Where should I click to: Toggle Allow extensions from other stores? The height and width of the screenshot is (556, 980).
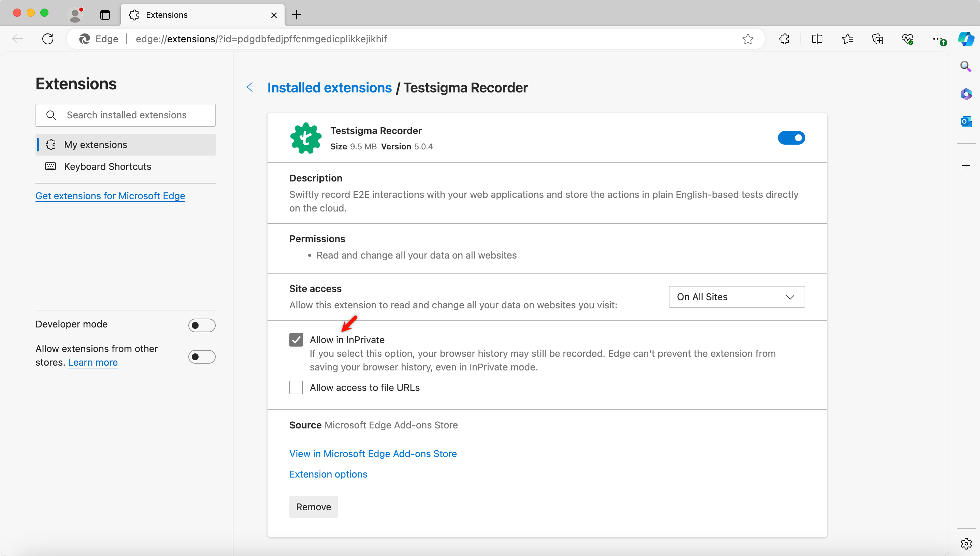coord(202,357)
